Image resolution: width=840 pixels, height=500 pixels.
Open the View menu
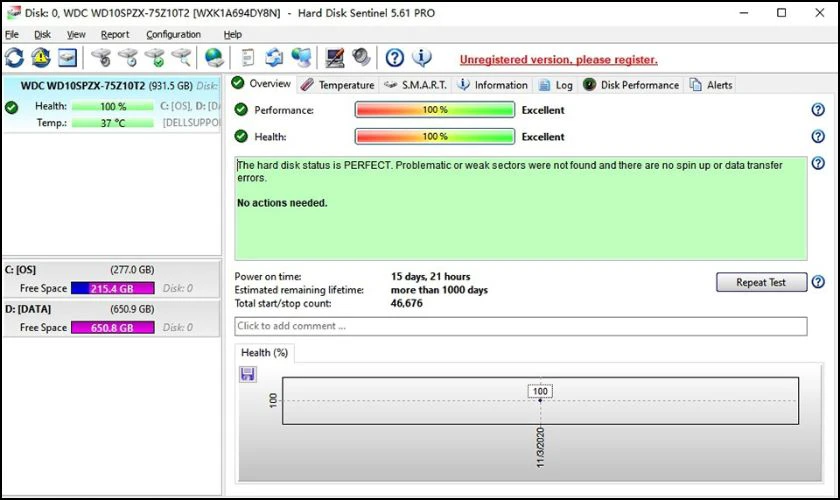[76, 34]
